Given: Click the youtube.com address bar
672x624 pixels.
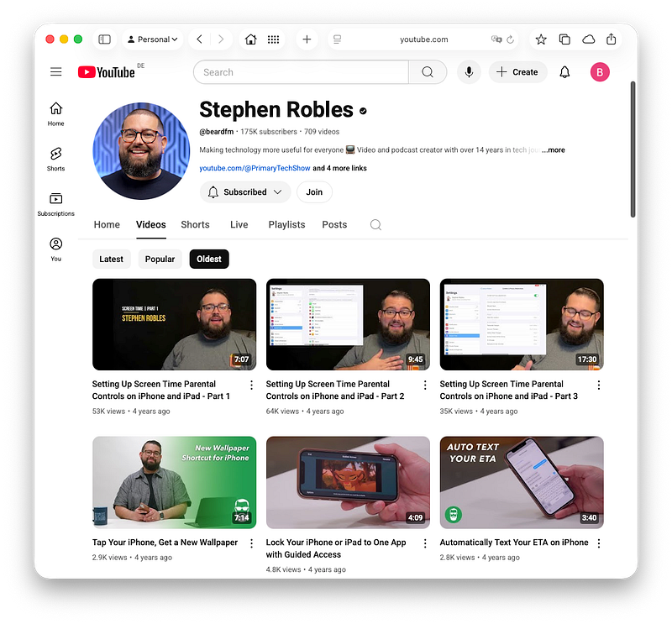Looking at the screenshot, I should coord(423,39).
